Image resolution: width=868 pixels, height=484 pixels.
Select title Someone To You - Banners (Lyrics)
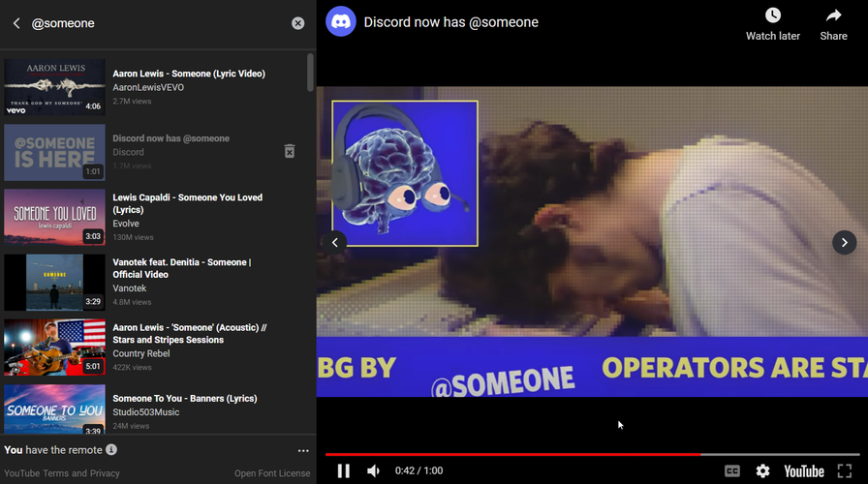(x=185, y=398)
